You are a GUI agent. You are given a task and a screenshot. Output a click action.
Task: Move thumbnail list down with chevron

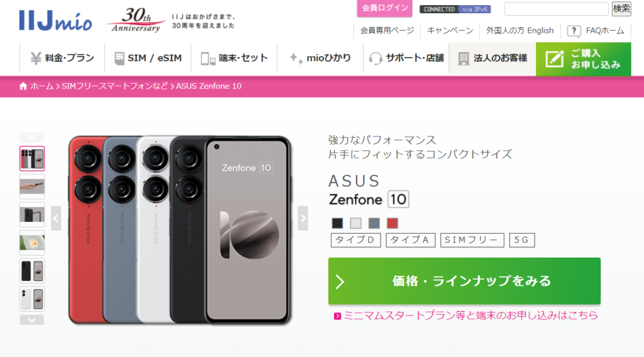pos(32,320)
